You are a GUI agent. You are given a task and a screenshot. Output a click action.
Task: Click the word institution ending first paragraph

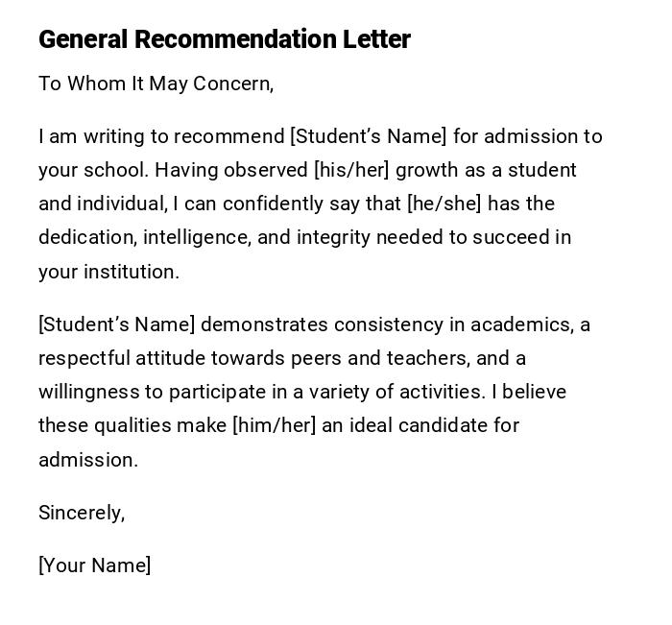pyautogui.click(x=131, y=272)
